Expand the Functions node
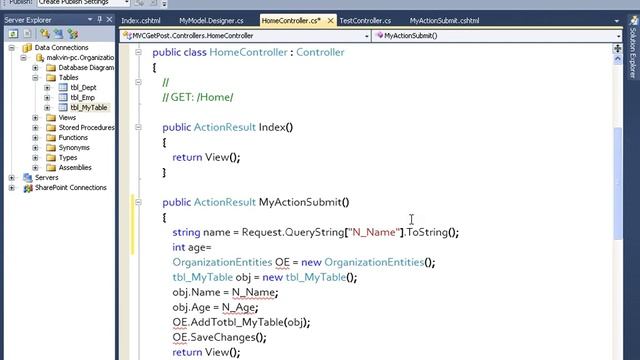The image size is (640, 360). coord(36,138)
